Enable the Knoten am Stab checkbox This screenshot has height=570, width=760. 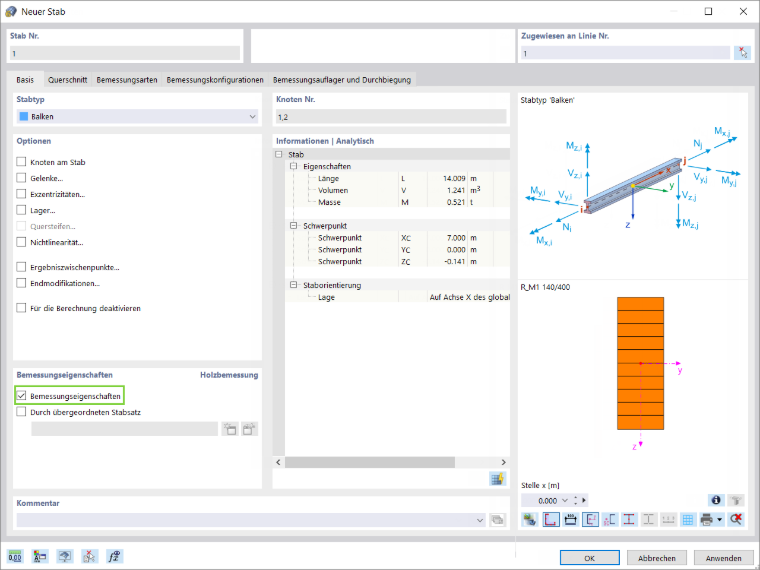[21, 162]
